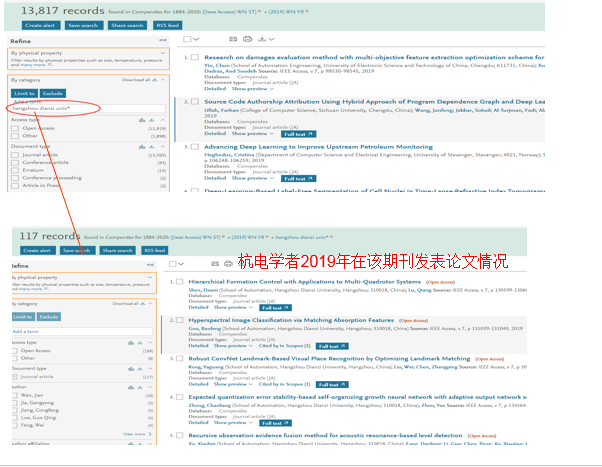
Task: Remove (2019) WN YR filter in 13,817 records header
Action: pos(307,12)
